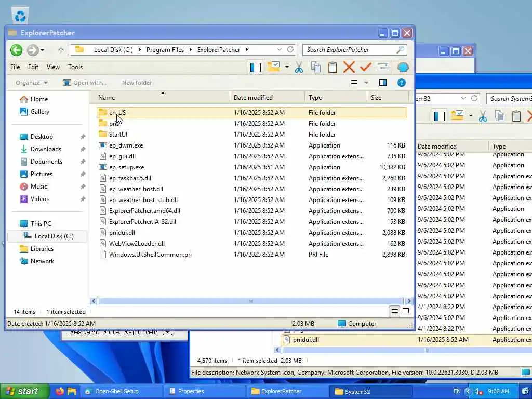This screenshot has width=532, height=399.
Task: Select ExplorerPatcher.amd64.dll file
Action: [x=252, y=211]
